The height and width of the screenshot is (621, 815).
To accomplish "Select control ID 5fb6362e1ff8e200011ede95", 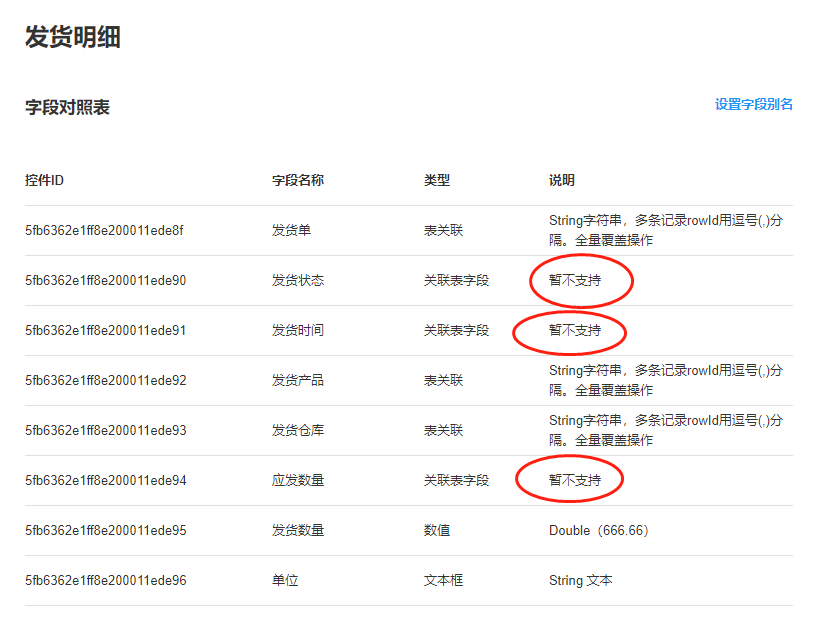I will 106,531.
